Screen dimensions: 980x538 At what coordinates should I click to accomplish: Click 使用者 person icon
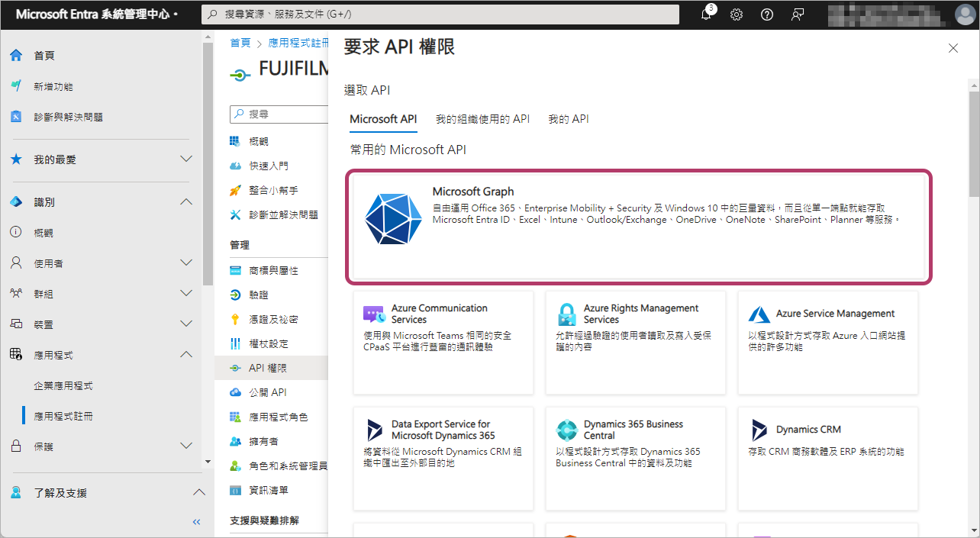coord(16,263)
